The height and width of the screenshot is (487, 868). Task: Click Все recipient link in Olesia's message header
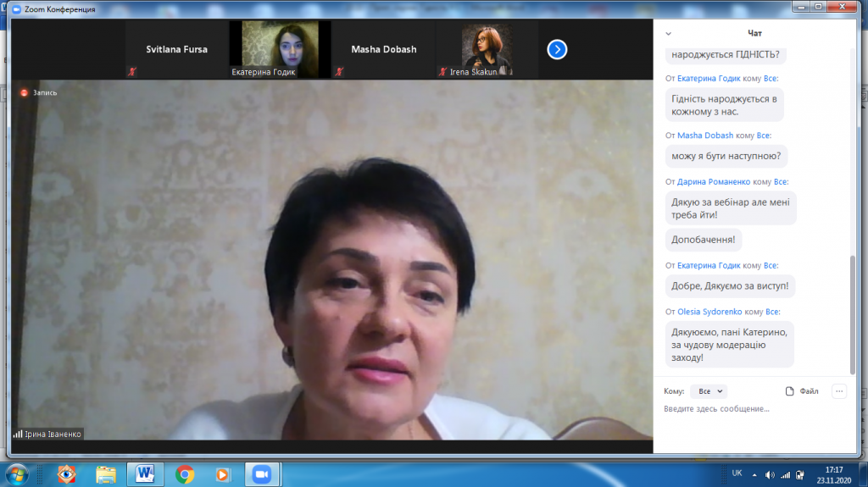click(773, 313)
